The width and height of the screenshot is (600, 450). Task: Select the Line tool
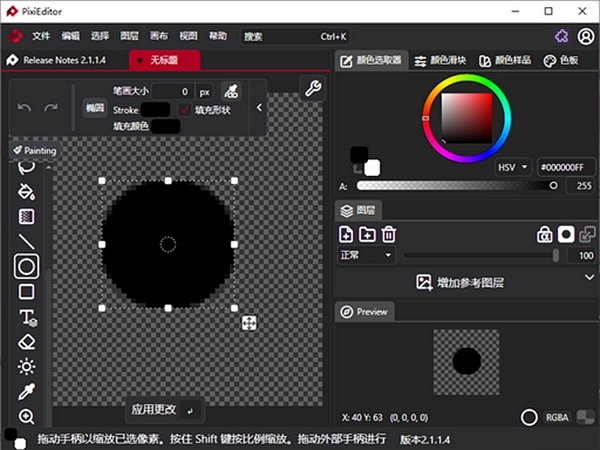(26, 241)
